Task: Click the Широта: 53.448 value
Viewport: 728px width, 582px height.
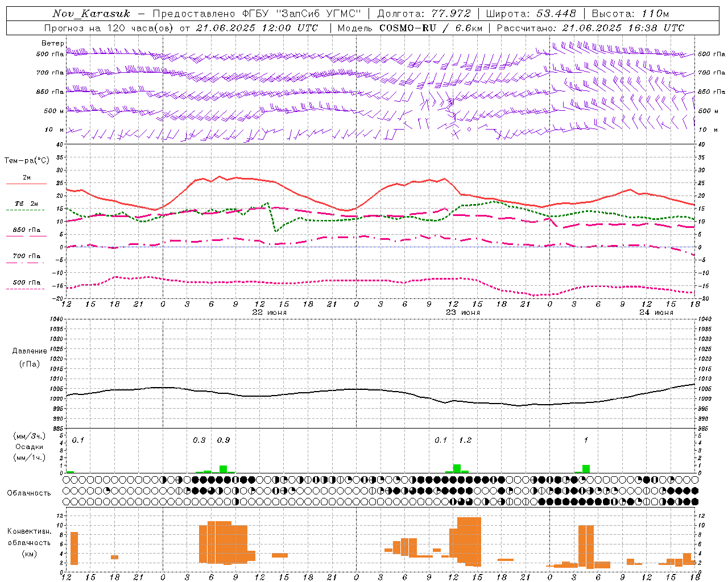Action: click(x=531, y=14)
